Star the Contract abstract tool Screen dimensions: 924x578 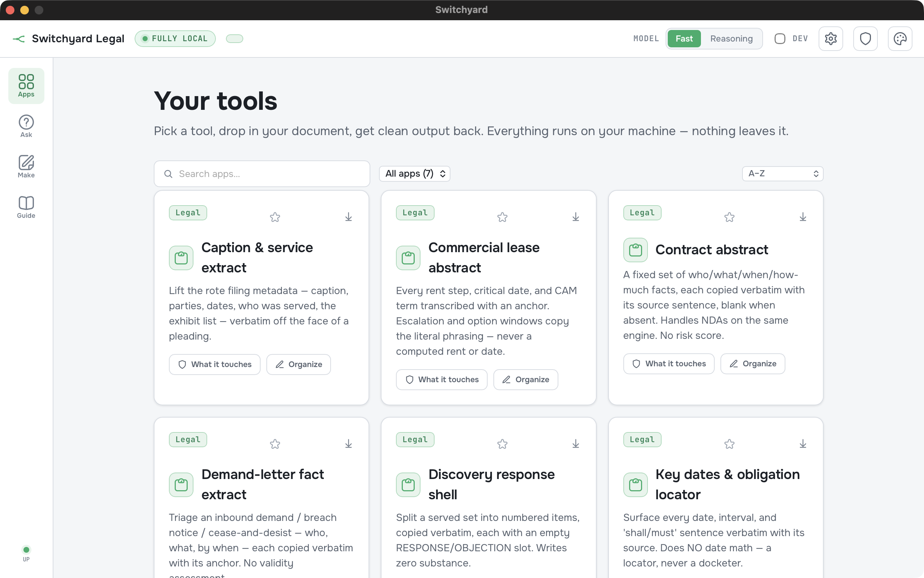click(x=729, y=217)
